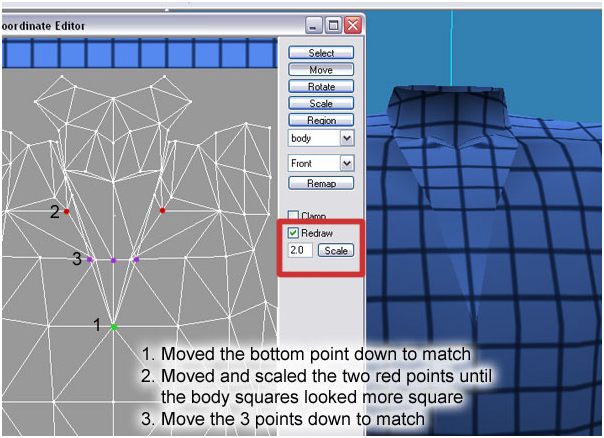Toggle the Redraw checkbox
This screenshot has width=604, height=438.
tap(293, 233)
